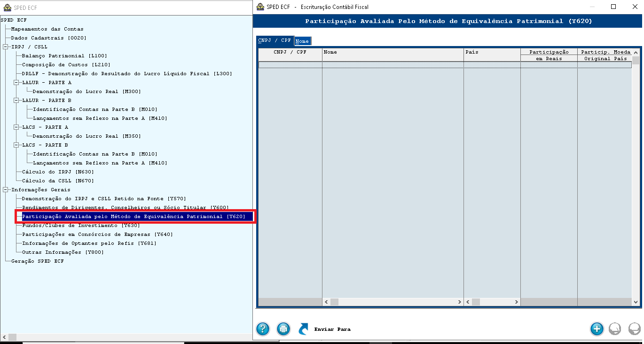Collapse LACS - PARTE A node
Viewport: 644px width, 344px height.
click(x=16, y=127)
